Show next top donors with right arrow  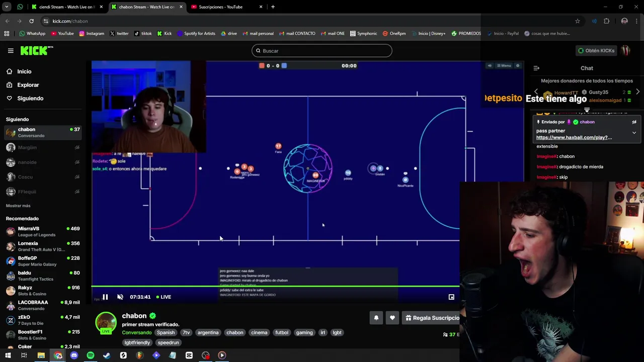(637, 92)
